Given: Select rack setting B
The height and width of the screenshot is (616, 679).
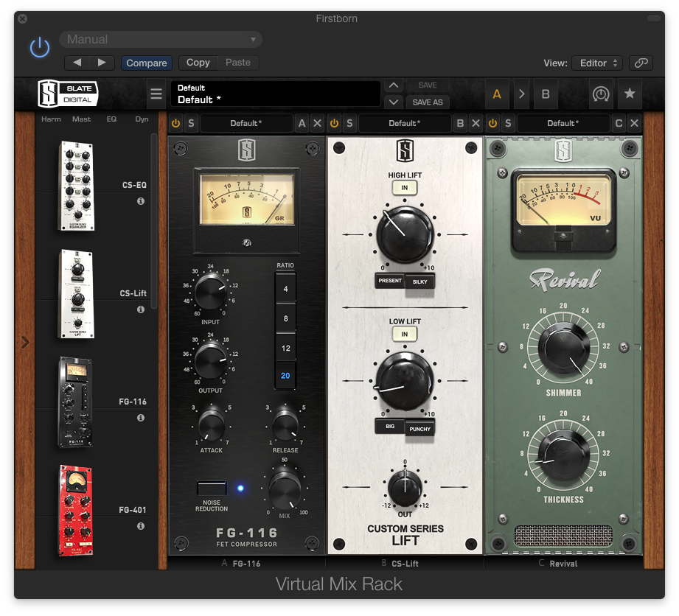Looking at the screenshot, I should [546, 94].
